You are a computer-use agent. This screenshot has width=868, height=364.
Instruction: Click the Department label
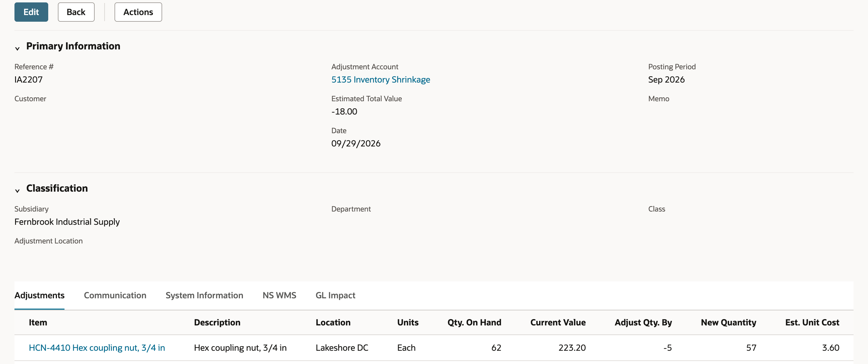point(351,209)
